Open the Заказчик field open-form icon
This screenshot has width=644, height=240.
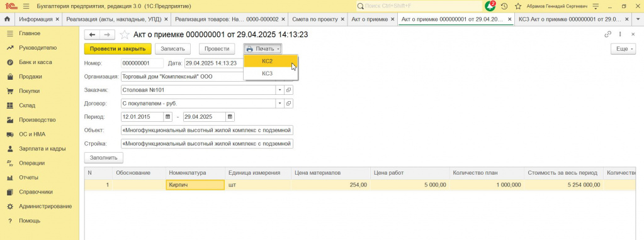click(x=288, y=90)
